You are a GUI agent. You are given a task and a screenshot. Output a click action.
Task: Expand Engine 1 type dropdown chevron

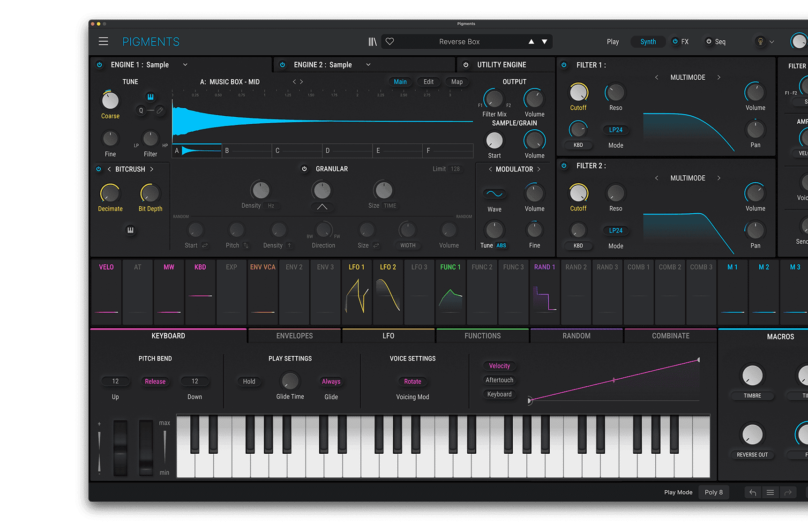pos(185,65)
